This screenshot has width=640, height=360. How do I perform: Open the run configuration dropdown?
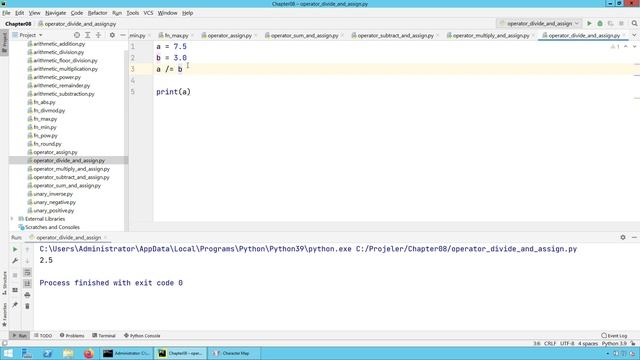(x=539, y=24)
